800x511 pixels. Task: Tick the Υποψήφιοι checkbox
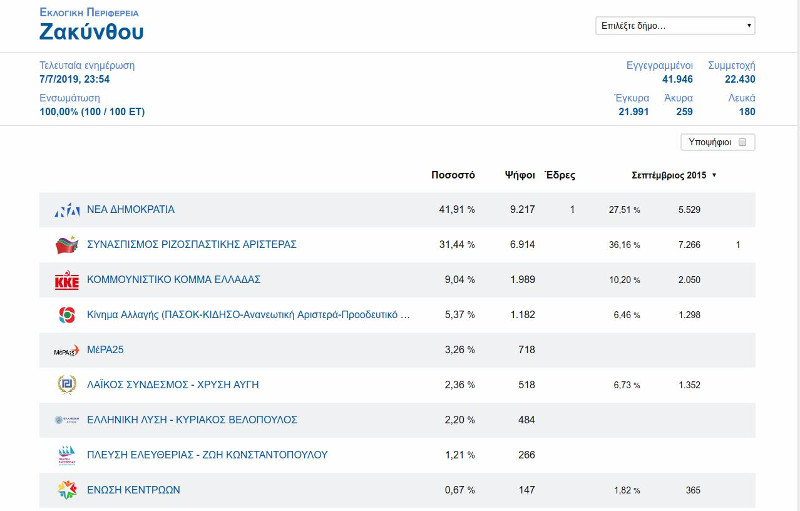(742, 142)
